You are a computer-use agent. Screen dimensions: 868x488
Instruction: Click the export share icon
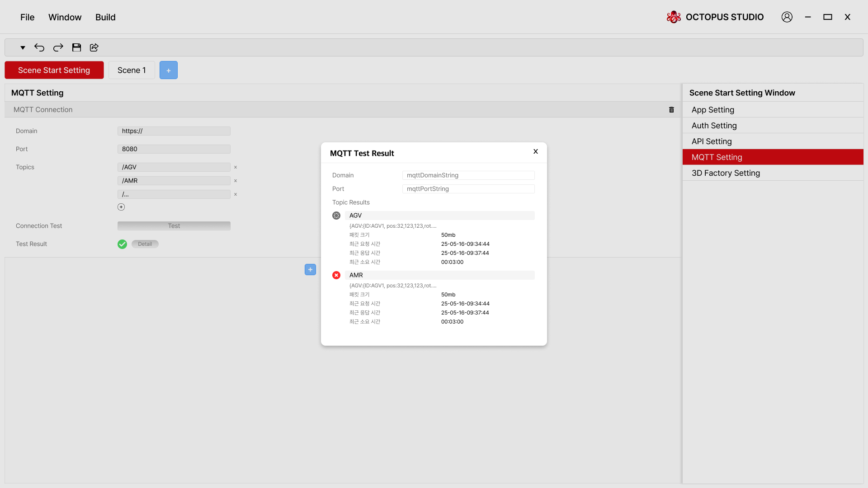point(94,47)
